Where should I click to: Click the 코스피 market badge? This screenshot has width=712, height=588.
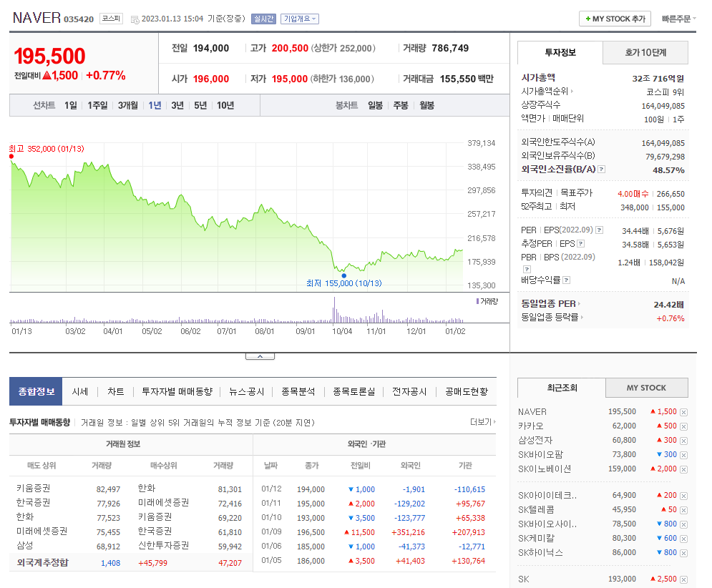pos(111,19)
